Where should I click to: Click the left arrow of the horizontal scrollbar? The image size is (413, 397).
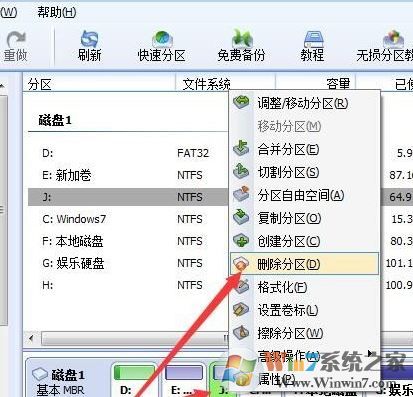tap(31, 339)
